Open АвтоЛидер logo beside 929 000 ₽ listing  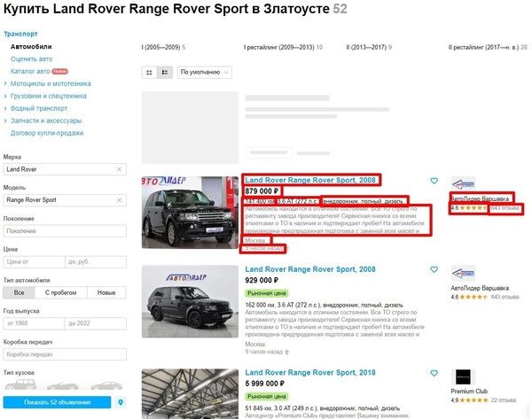tap(463, 273)
